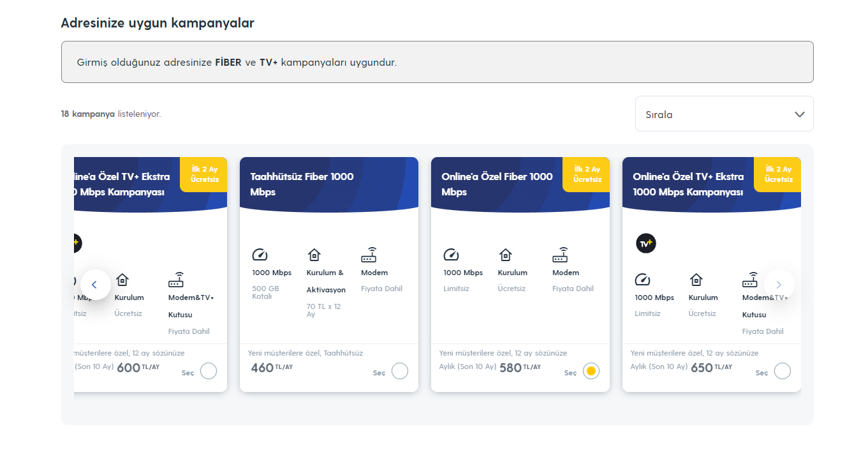Click house icon above Kurulum & Aktivasyon
This screenshot has width=868, height=452.
314,255
